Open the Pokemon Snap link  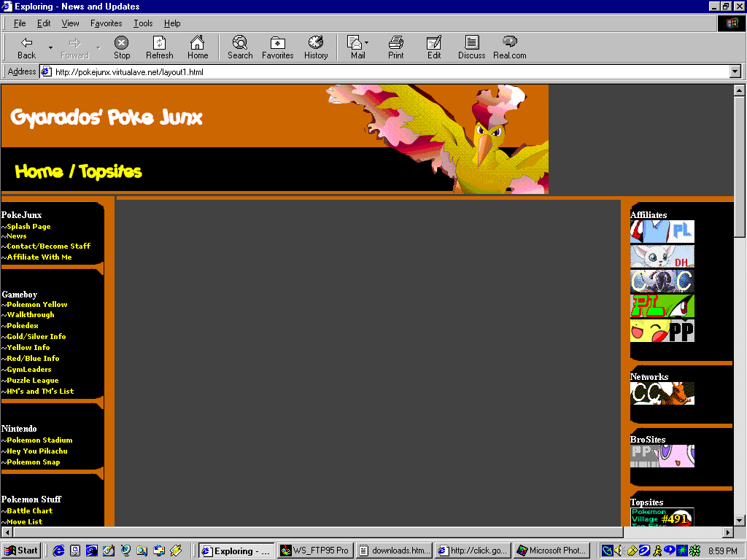point(34,462)
